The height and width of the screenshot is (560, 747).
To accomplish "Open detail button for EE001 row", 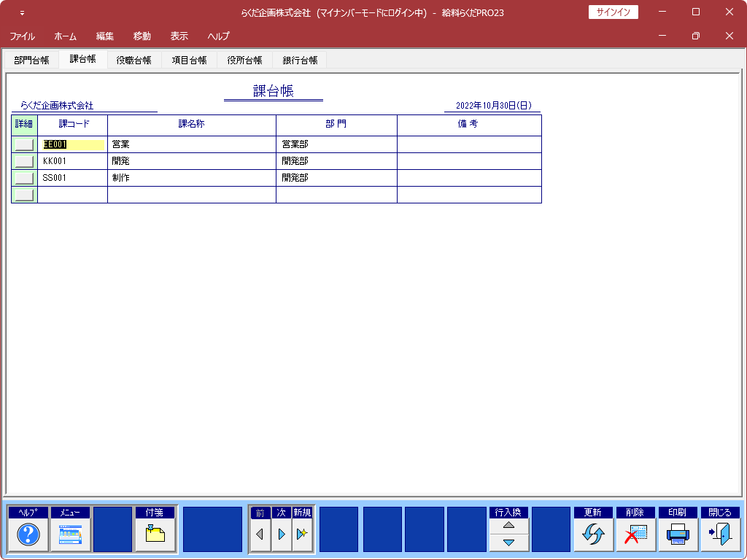I will (x=24, y=144).
